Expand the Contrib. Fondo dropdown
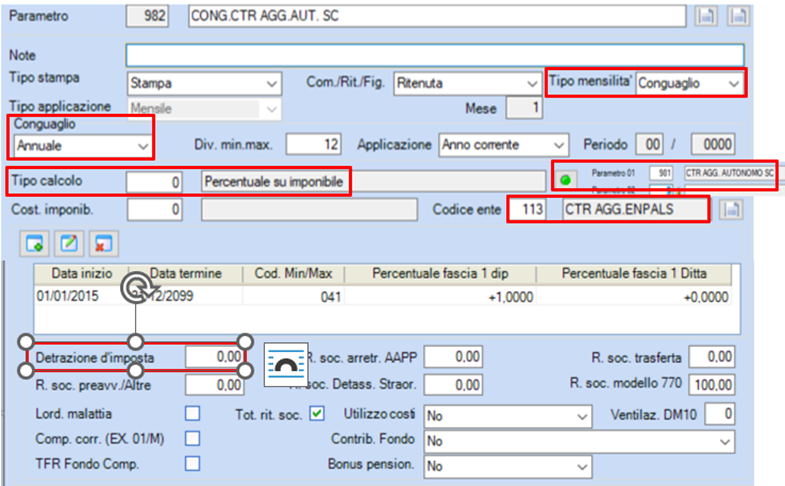The image size is (785, 486). [x=579, y=441]
